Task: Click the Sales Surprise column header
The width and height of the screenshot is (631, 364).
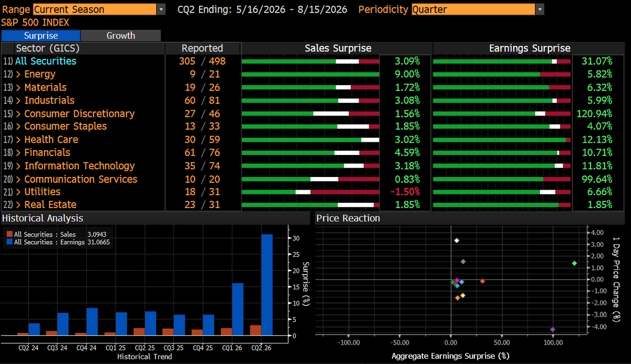Action: 338,48
